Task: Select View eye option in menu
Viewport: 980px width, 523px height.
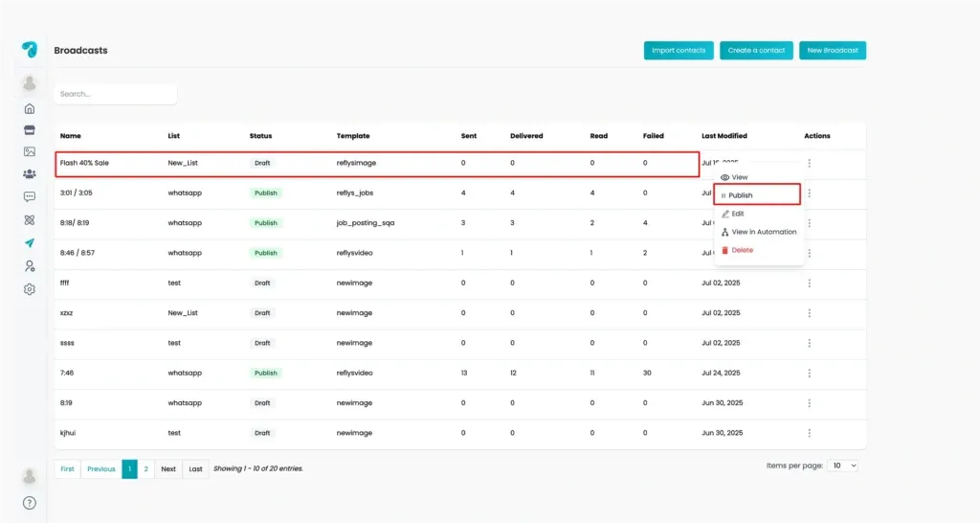Action: [734, 177]
